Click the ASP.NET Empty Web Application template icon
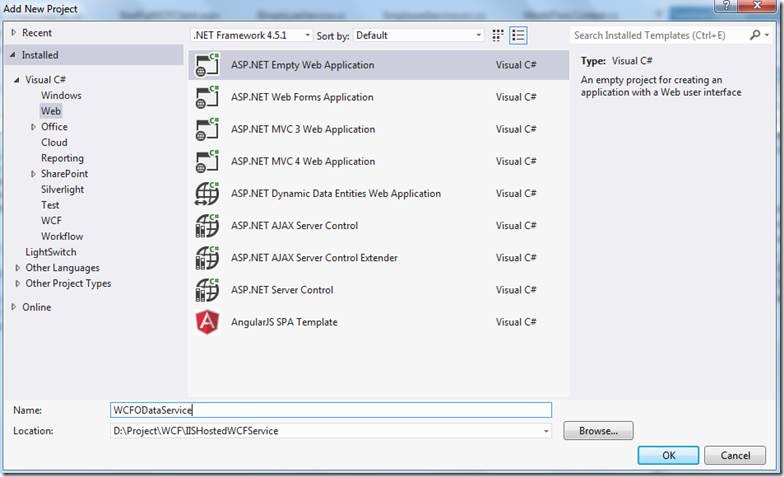784x477 pixels. (x=207, y=65)
